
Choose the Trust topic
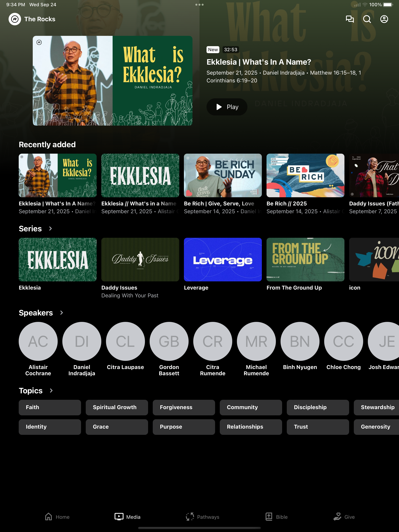tap(318, 427)
